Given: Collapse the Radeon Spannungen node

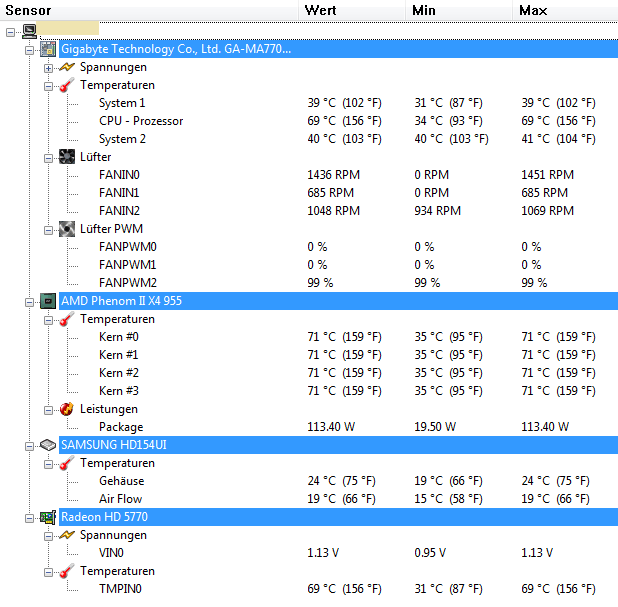Looking at the screenshot, I should (x=48, y=536).
